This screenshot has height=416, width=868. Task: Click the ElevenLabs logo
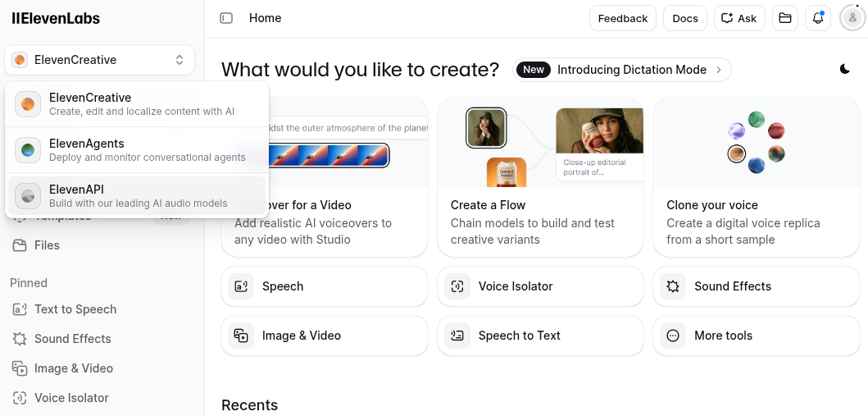click(56, 18)
